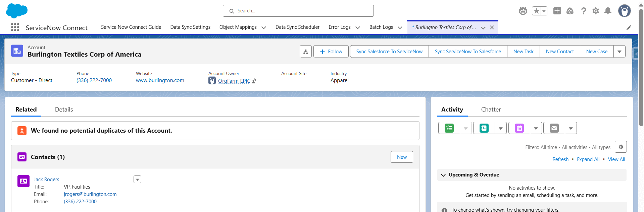Click the Favorites star icon
This screenshot has height=212, width=644.
tap(536, 11)
